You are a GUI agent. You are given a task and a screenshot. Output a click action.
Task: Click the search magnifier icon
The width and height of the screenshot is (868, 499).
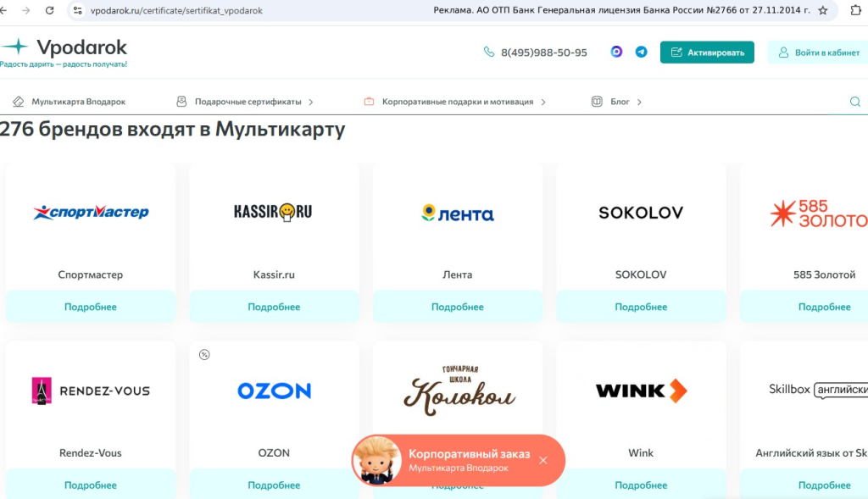click(857, 100)
